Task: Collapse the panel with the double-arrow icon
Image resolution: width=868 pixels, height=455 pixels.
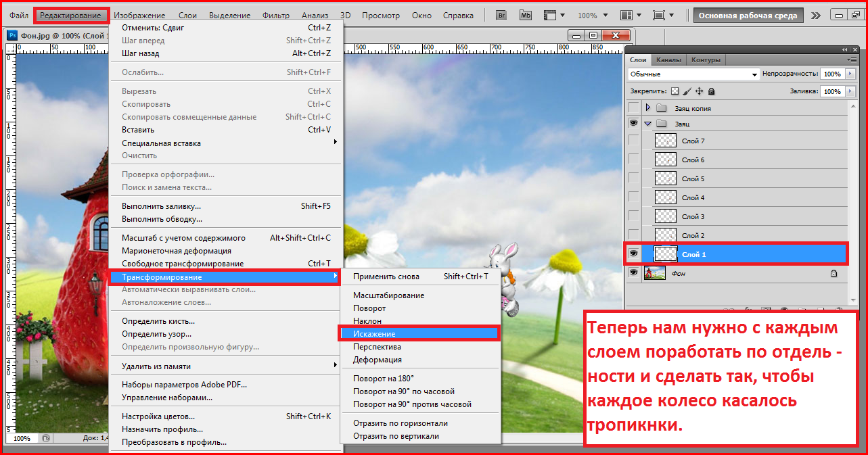Action: pyautogui.click(x=844, y=49)
